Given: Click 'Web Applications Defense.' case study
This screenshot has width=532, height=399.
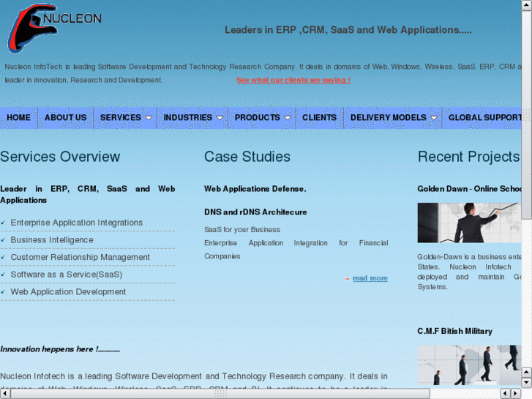Looking at the screenshot, I should pyautogui.click(x=255, y=189).
